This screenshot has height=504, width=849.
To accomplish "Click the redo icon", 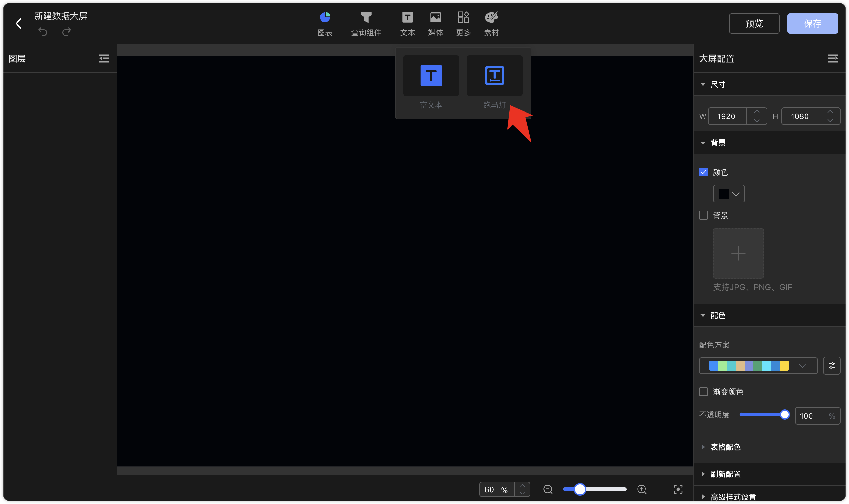I will [x=67, y=32].
